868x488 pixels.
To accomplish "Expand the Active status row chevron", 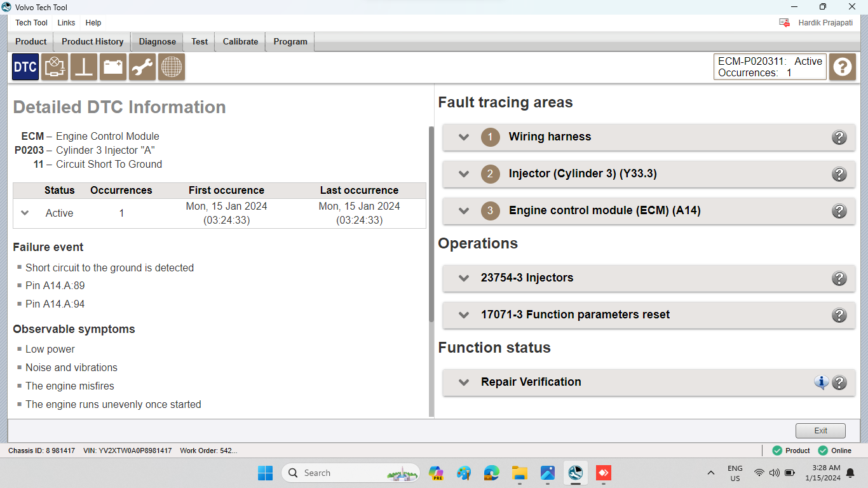I will tap(25, 213).
